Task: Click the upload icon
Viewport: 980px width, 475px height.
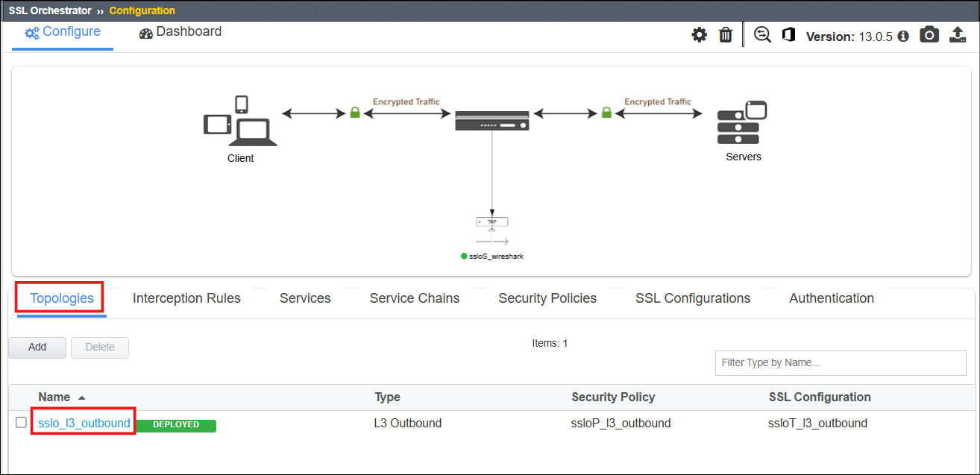Action: point(958,35)
